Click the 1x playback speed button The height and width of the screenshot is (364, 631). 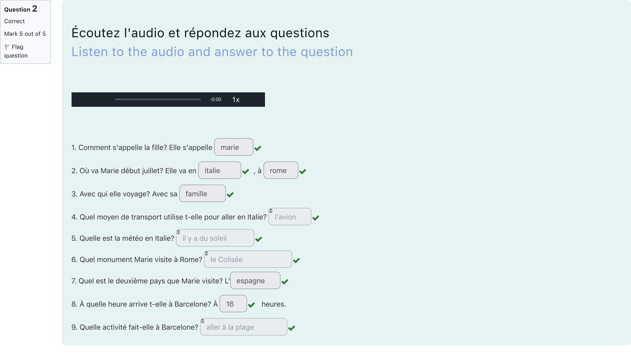[236, 100]
